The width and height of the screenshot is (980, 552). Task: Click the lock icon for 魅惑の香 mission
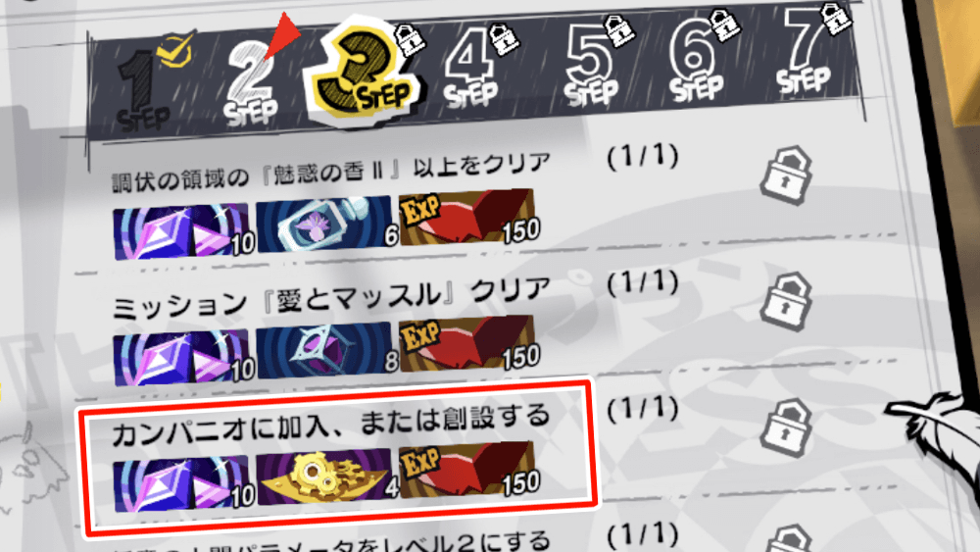coord(786,176)
